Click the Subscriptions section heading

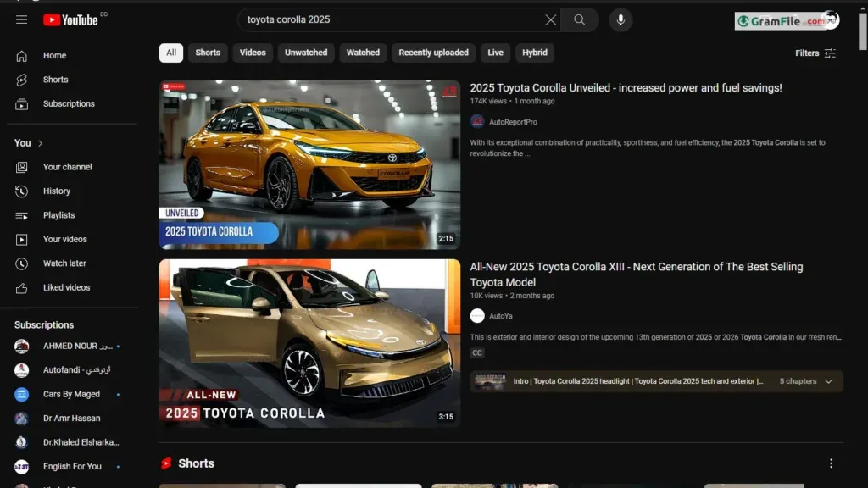pyautogui.click(x=44, y=325)
